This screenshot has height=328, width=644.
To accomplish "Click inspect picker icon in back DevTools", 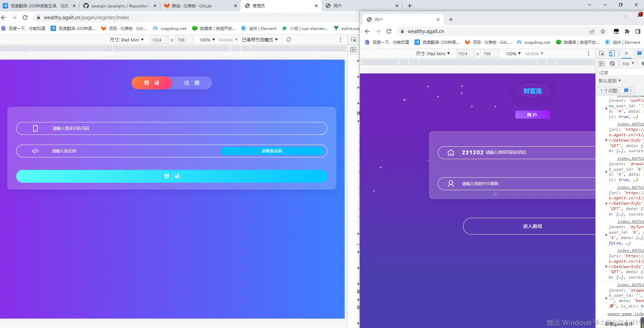I will pyautogui.click(x=354, y=40).
